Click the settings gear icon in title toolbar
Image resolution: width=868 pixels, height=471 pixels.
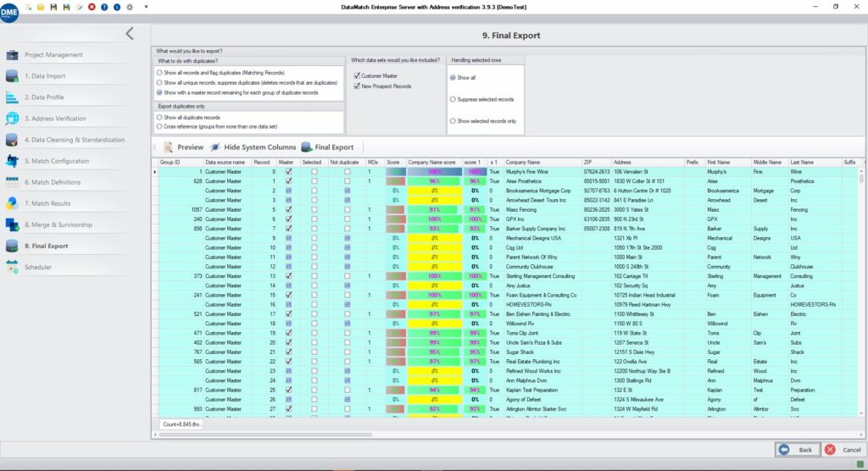click(x=130, y=7)
